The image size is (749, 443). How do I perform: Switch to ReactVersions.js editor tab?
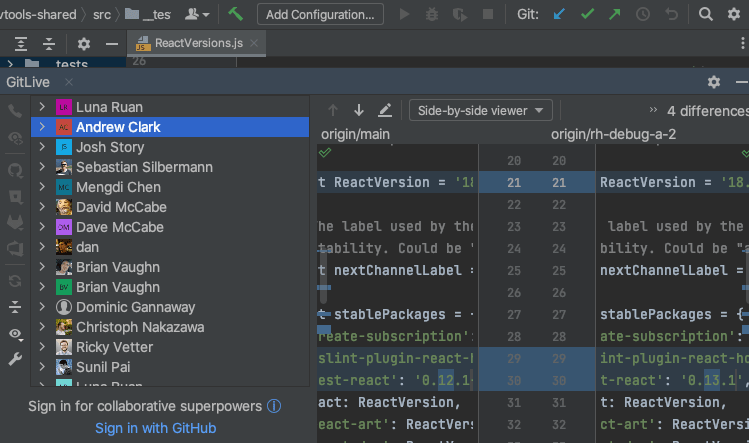tap(198, 43)
